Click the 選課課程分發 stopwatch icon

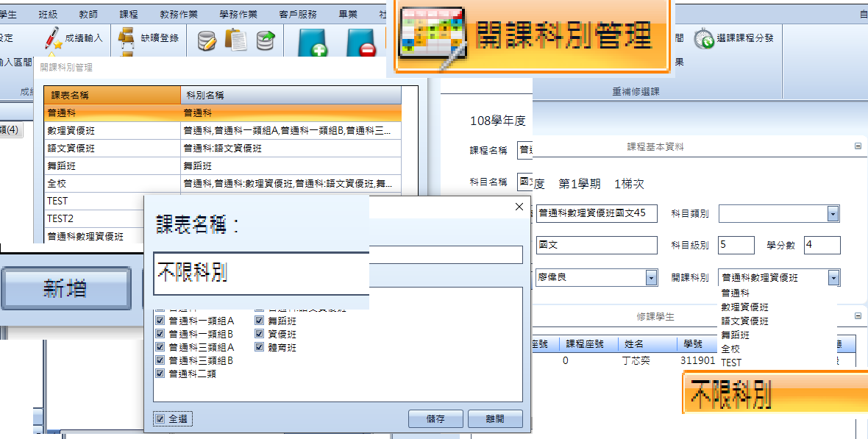[703, 38]
